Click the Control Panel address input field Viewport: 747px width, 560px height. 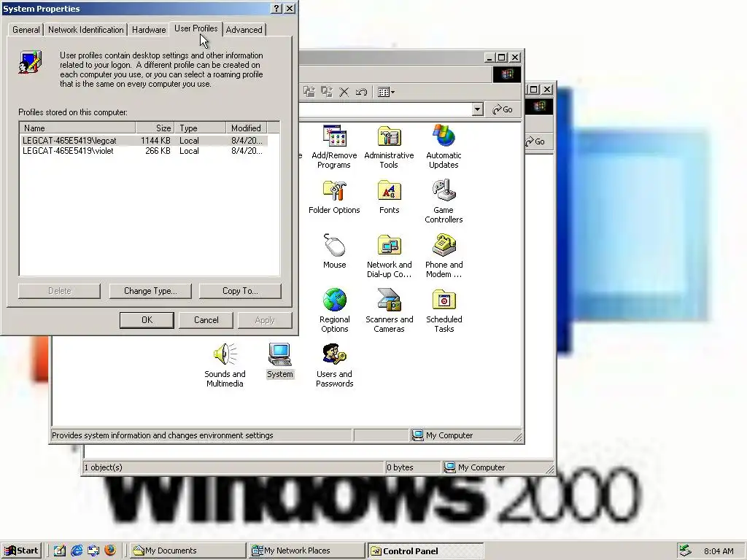pyautogui.click(x=385, y=109)
